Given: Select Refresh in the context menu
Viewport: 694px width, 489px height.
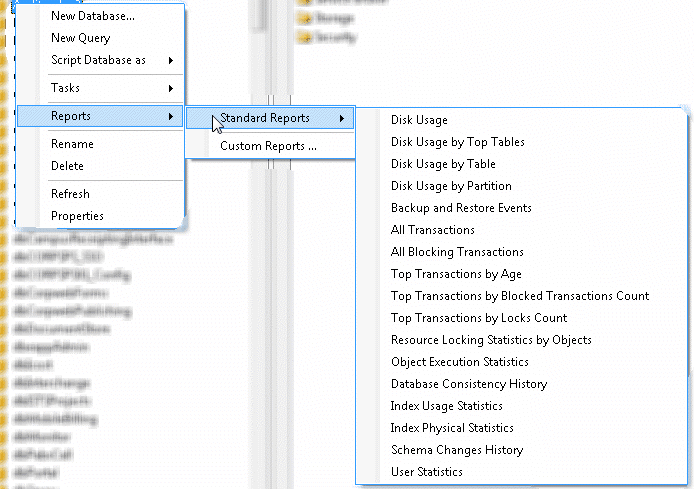Looking at the screenshot, I should 70,194.
